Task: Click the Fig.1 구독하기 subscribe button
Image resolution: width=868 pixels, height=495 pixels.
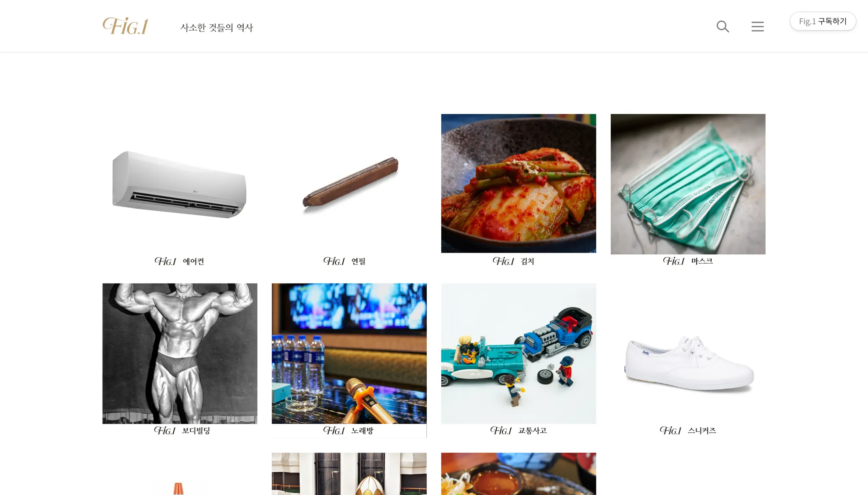Action: (x=823, y=21)
